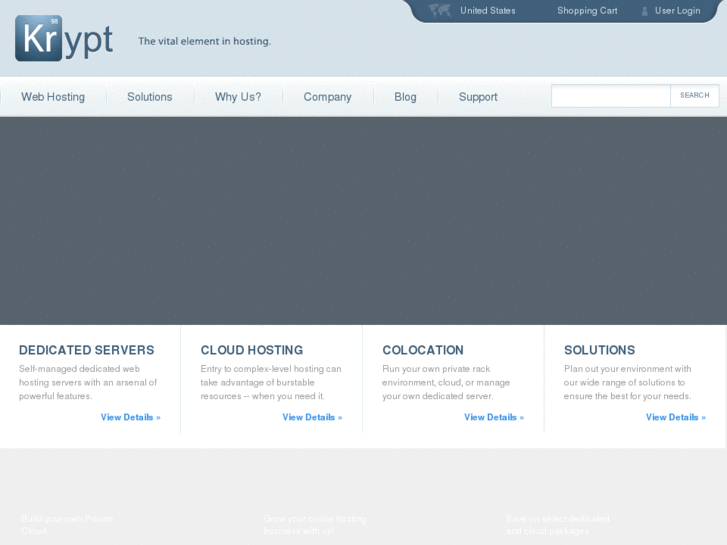View Details for Dedicated Servers
The width and height of the screenshot is (727, 545).
tap(130, 417)
